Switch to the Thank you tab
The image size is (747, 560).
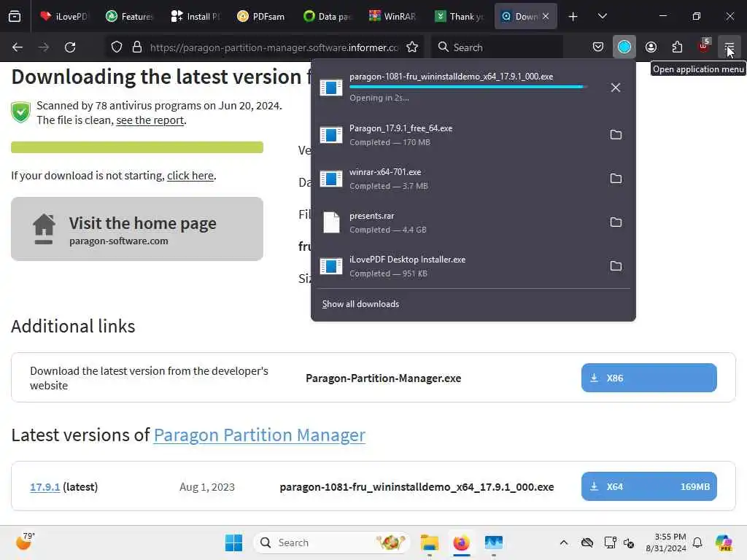click(458, 16)
